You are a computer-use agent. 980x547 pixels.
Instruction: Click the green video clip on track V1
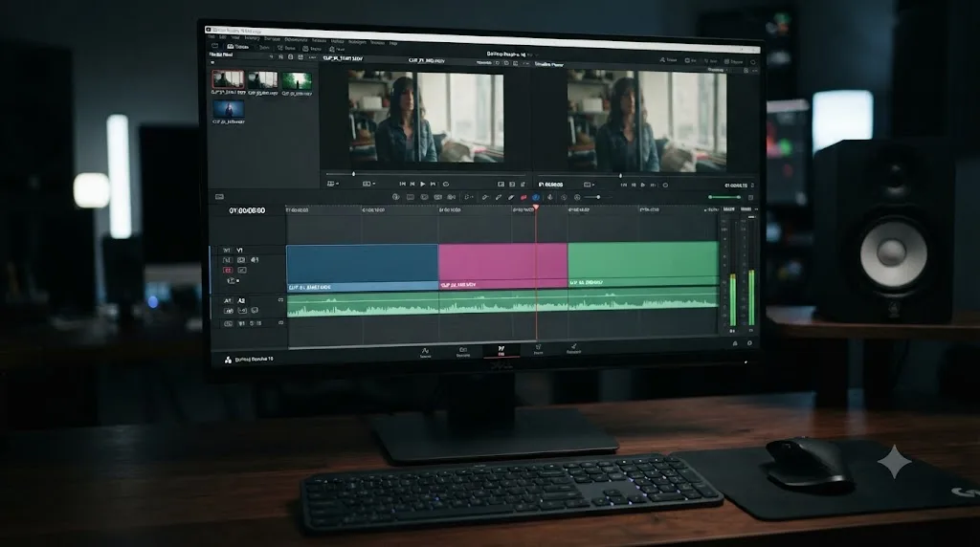tap(643, 264)
